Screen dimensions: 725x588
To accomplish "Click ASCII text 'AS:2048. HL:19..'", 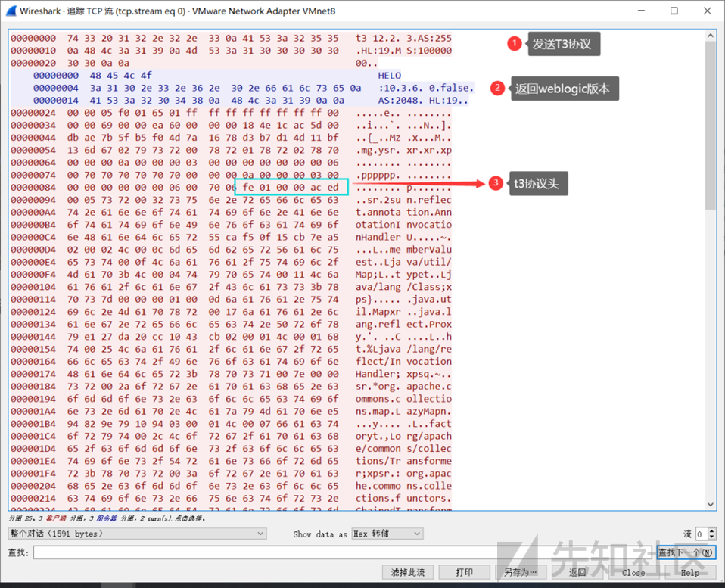I will 422,101.
